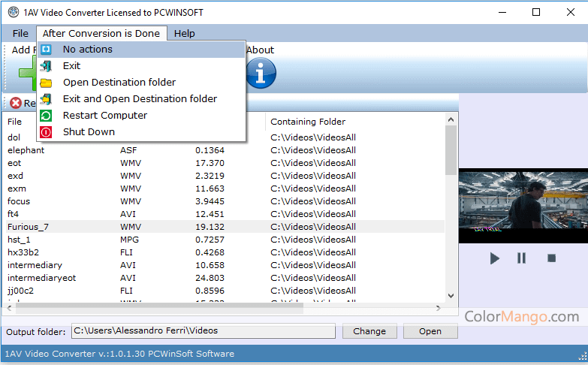Click the red Remove X icon
The height and width of the screenshot is (365, 588).
(15, 104)
